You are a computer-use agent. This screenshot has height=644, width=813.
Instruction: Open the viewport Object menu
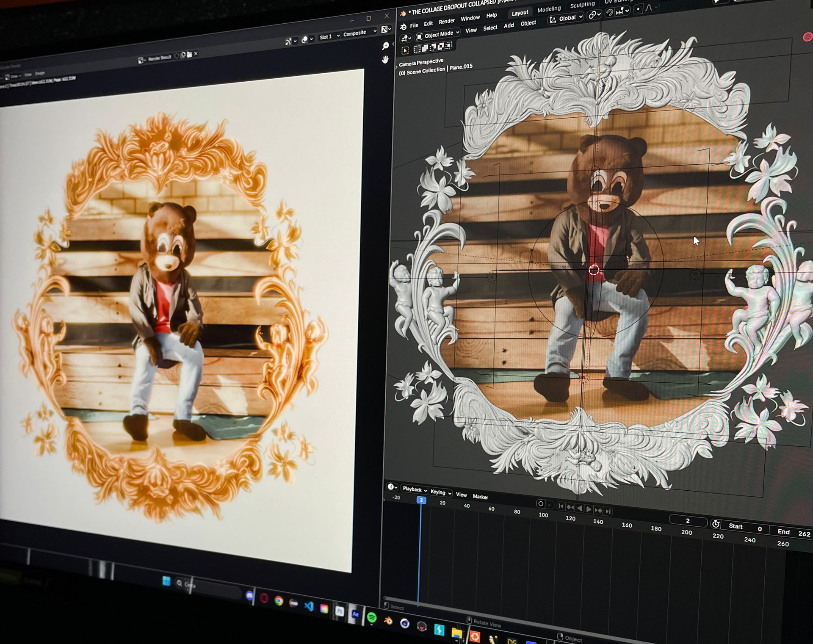(528, 23)
